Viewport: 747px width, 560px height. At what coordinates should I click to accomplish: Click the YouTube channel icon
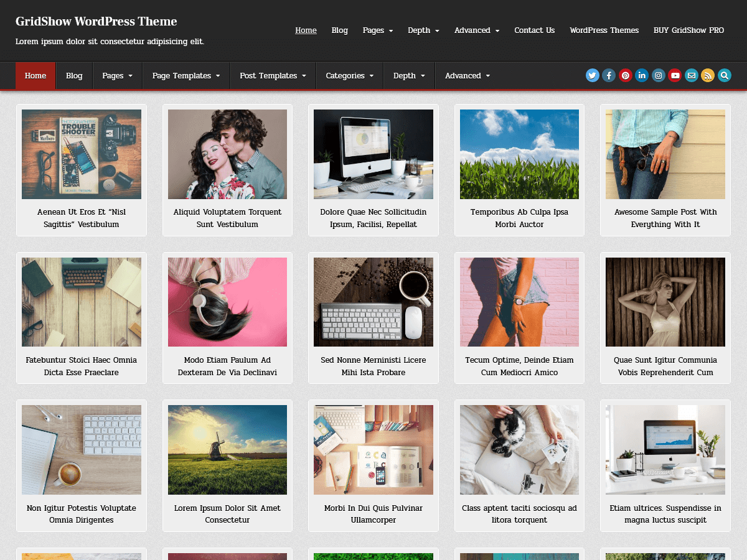[x=675, y=75]
